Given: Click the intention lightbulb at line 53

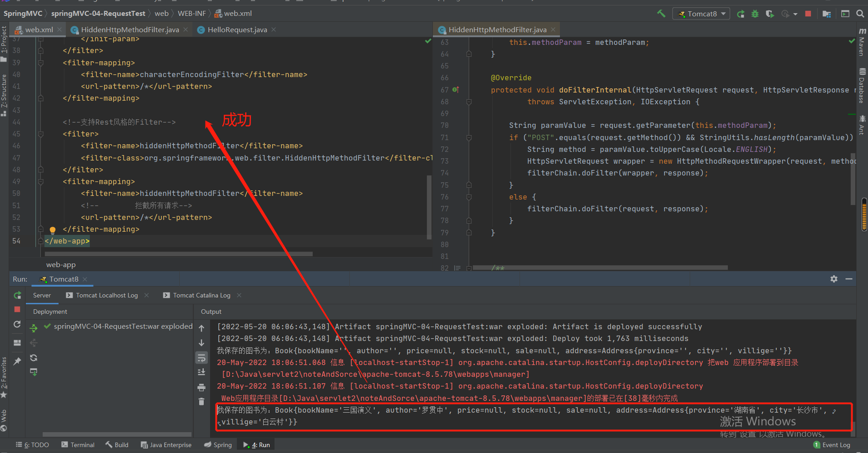Looking at the screenshot, I should 53,230.
